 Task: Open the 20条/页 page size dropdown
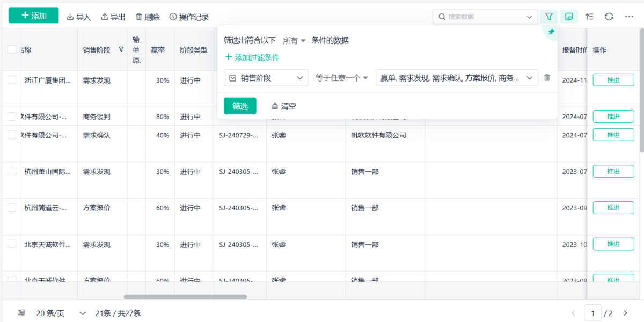coord(59,313)
